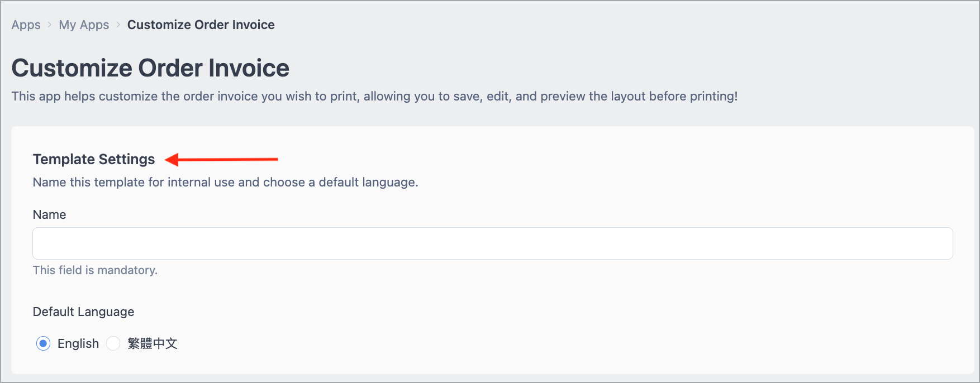Click the large Customize Order Invoice page title
980x383 pixels.
(150, 68)
